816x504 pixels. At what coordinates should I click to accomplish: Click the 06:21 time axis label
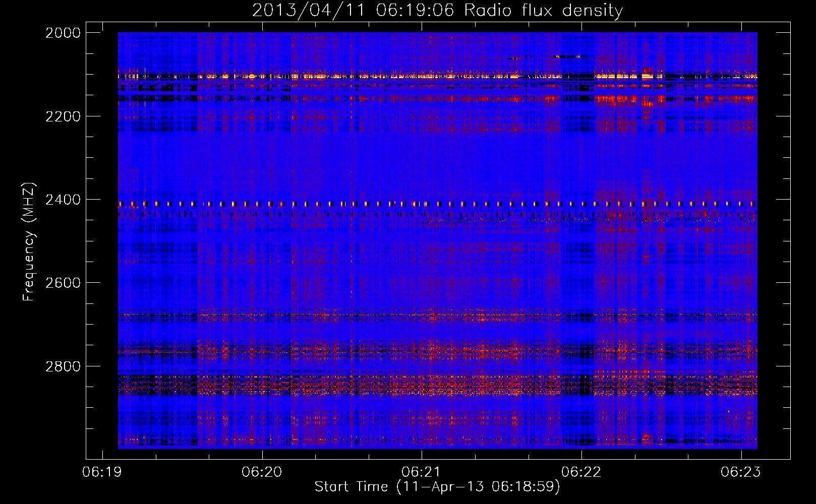(x=421, y=472)
